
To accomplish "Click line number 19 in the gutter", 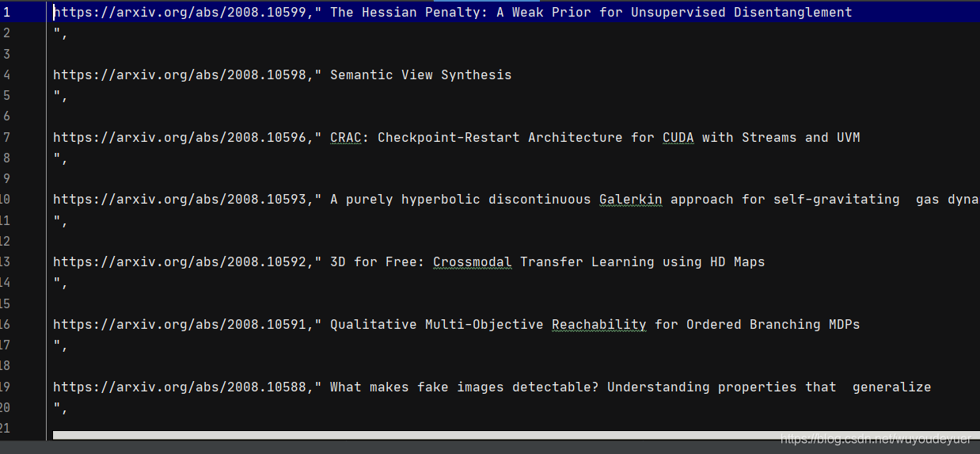I will (5, 387).
